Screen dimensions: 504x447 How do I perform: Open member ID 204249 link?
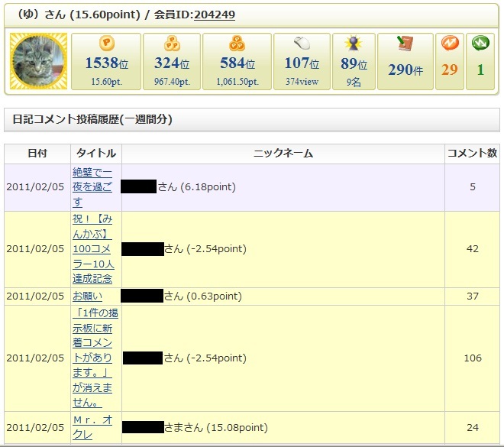214,15
